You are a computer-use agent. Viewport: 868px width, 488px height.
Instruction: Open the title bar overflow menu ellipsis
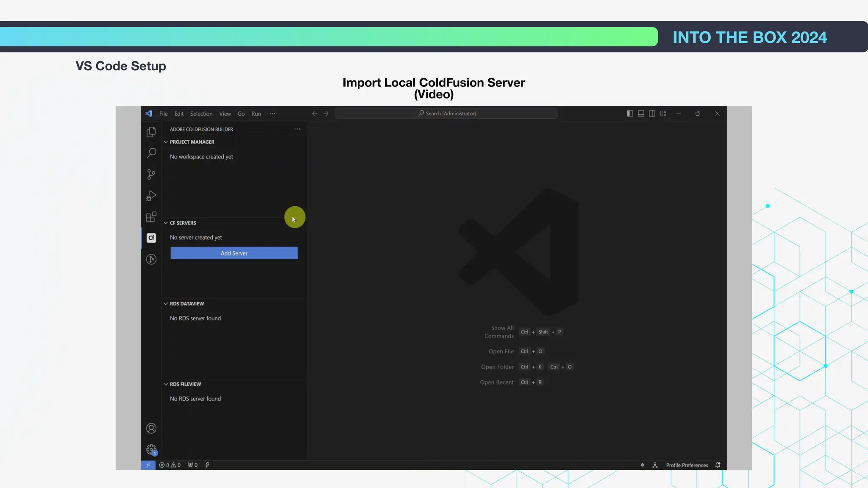(273, 114)
